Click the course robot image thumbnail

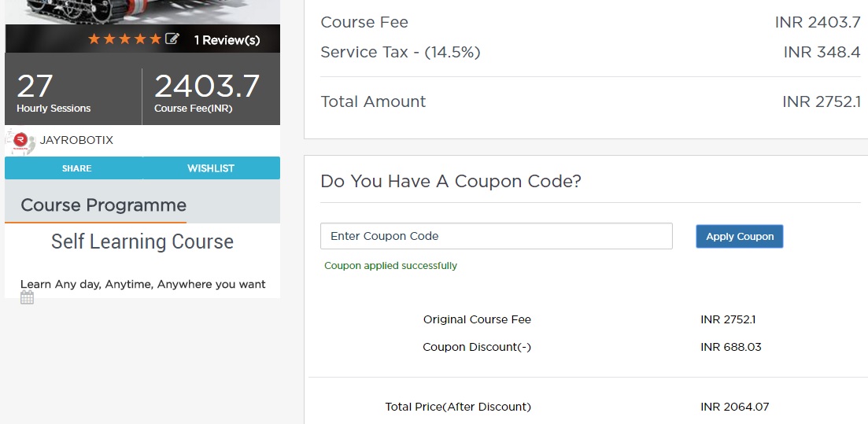(x=142, y=11)
